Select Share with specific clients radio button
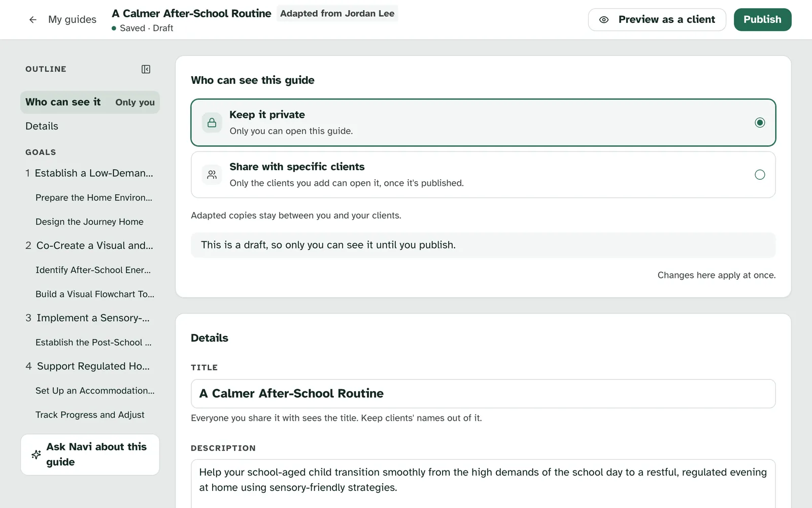This screenshot has width=812, height=508. click(x=760, y=175)
